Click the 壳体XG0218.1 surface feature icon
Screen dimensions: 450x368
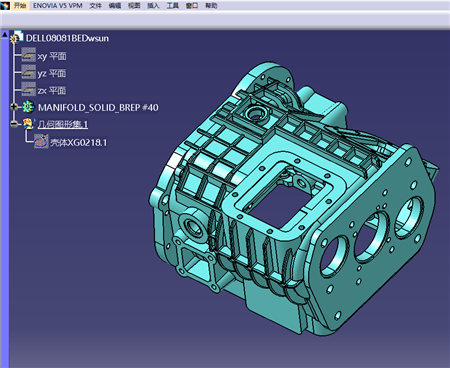click(x=41, y=141)
